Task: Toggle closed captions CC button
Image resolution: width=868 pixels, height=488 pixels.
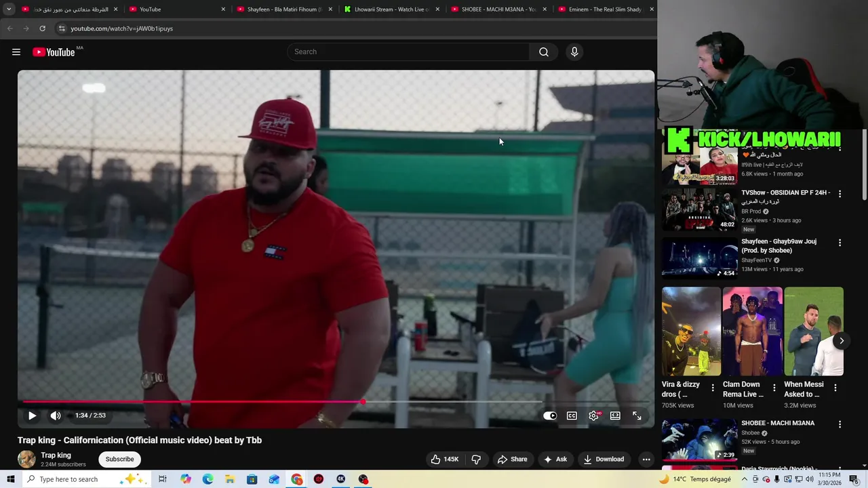Action: [x=572, y=415]
